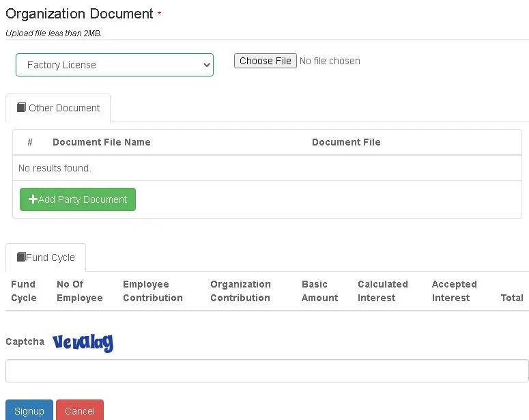Click the book icon on Other Document tab
Screen dimensions: 529x420
coord(21,107)
